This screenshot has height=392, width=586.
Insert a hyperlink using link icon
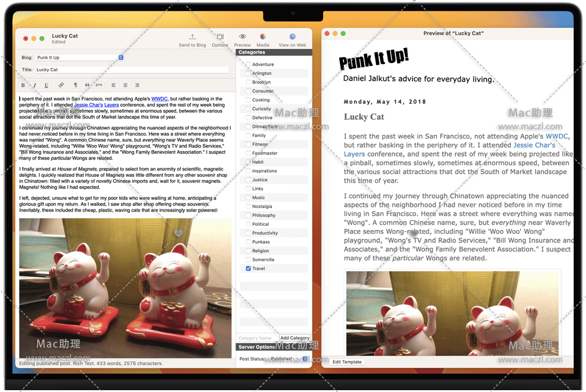point(61,85)
